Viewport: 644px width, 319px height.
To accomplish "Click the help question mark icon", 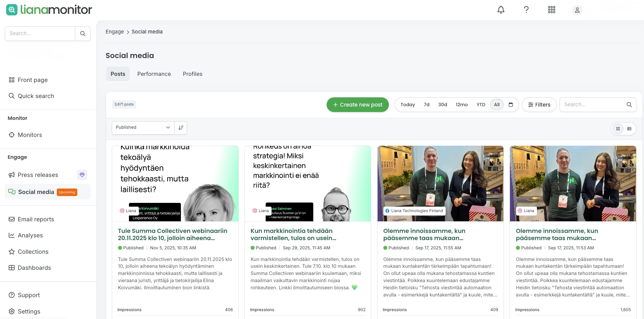I will click(526, 10).
